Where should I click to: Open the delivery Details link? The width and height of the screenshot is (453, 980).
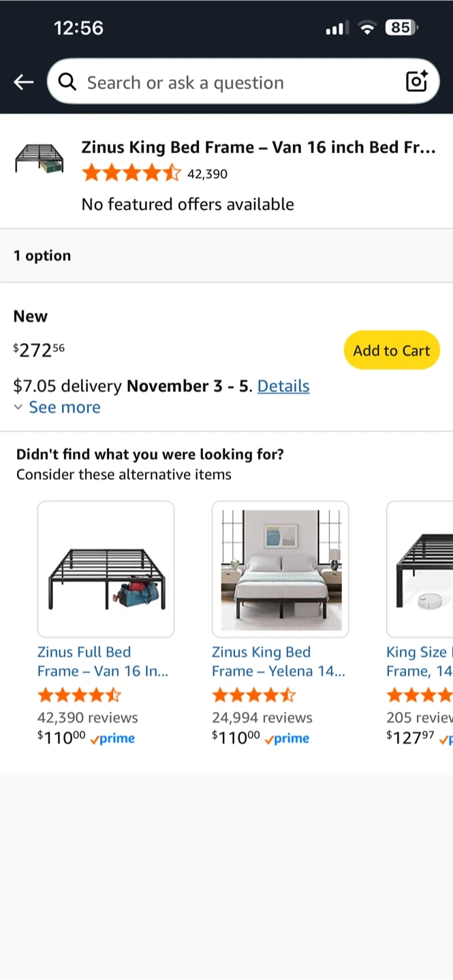tap(283, 386)
